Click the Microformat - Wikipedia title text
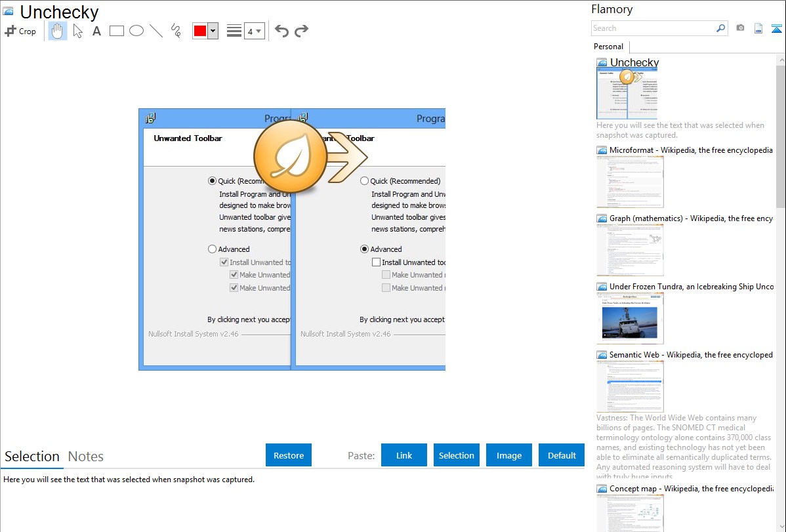Screen dimensions: 786x532 (x=691, y=150)
